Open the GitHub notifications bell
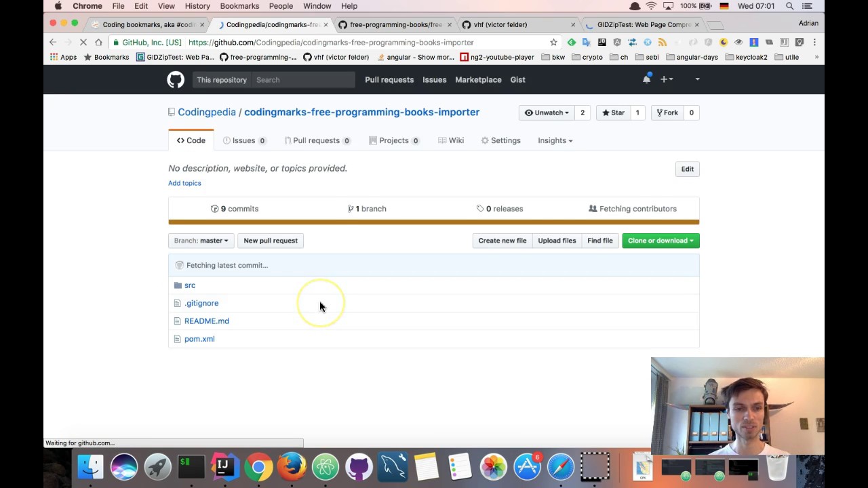868x488 pixels. (x=646, y=79)
